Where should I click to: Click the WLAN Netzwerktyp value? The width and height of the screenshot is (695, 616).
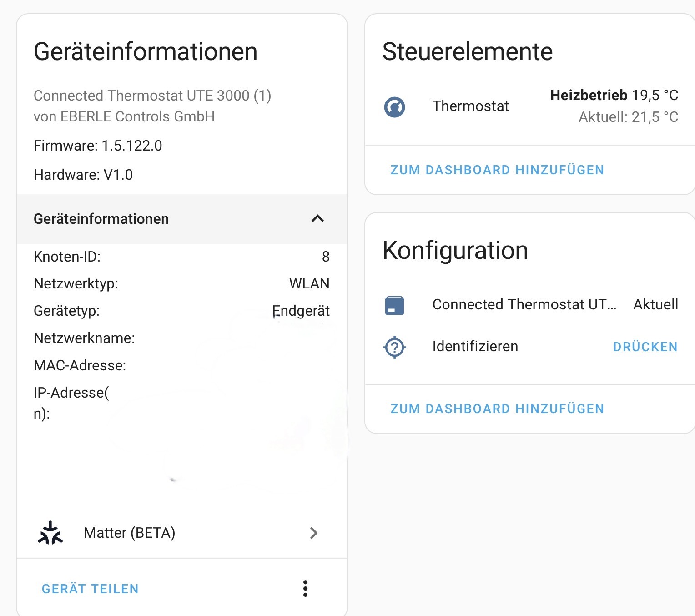pyautogui.click(x=309, y=283)
